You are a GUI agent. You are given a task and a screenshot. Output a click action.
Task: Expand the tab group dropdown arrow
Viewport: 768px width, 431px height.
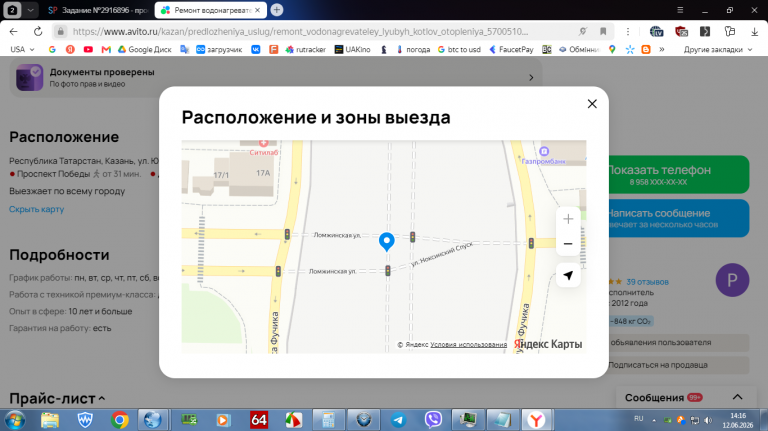pyautogui.click(x=30, y=10)
